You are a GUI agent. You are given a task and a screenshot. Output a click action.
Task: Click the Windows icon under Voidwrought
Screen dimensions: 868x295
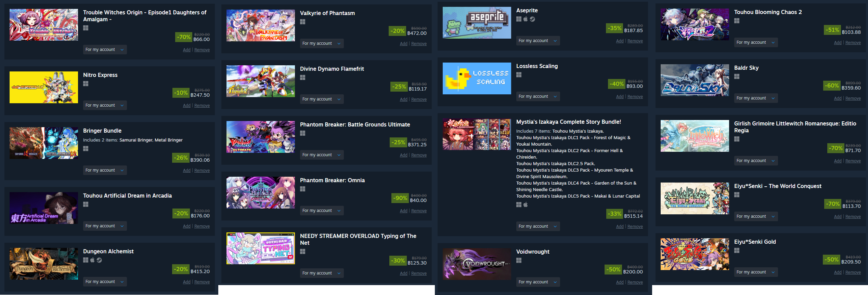[519, 260]
